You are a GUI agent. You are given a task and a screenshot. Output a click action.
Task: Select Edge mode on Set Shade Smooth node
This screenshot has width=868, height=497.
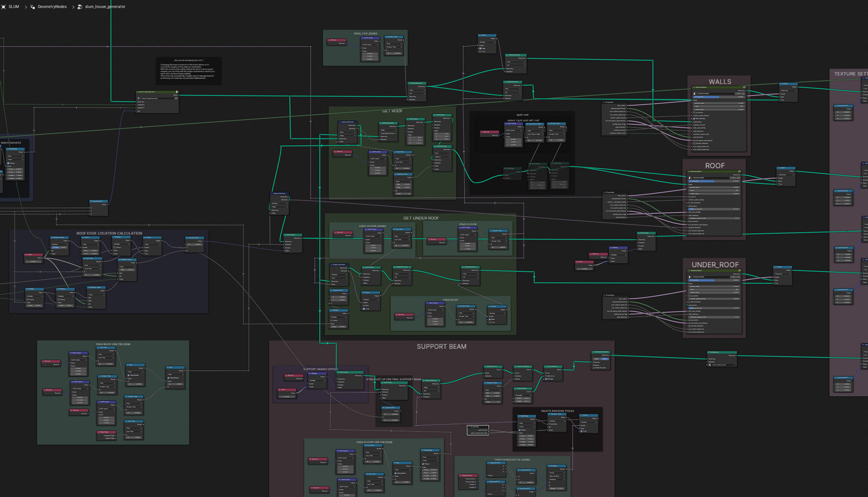coord(596,359)
